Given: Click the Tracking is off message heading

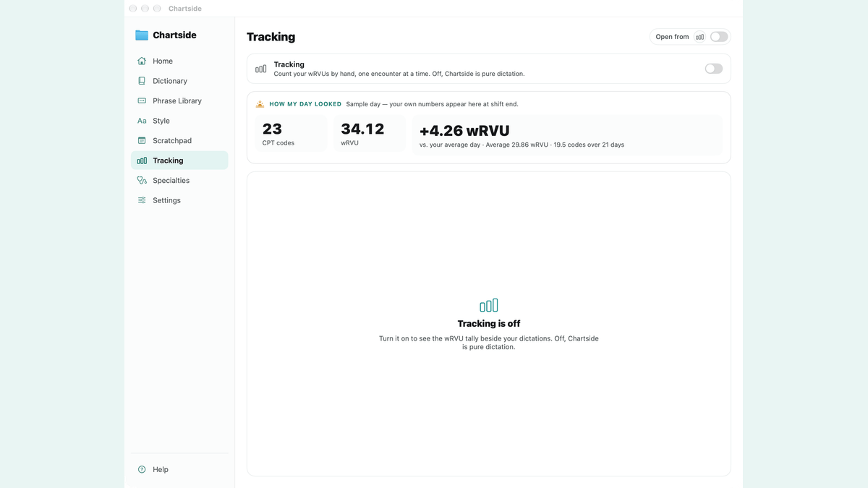Looking at the screenshot, I should coord(489,324).
